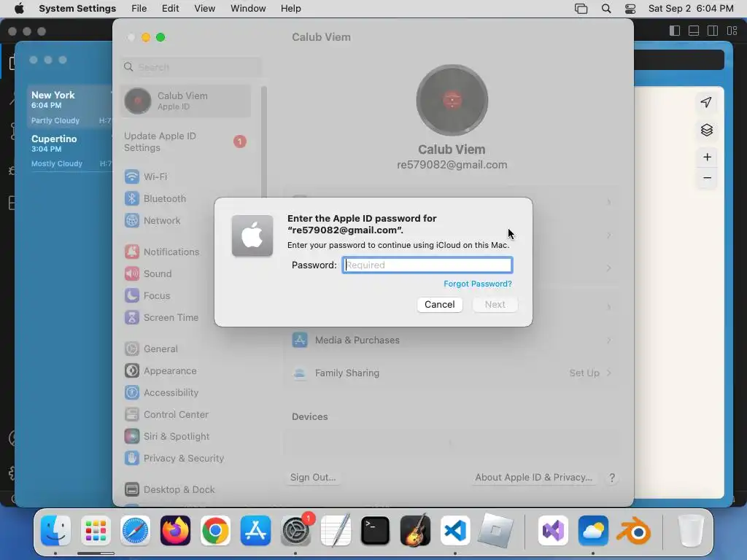Click Sign Out… button
Screen dimensions: 747x560
[x=313, y=477]
